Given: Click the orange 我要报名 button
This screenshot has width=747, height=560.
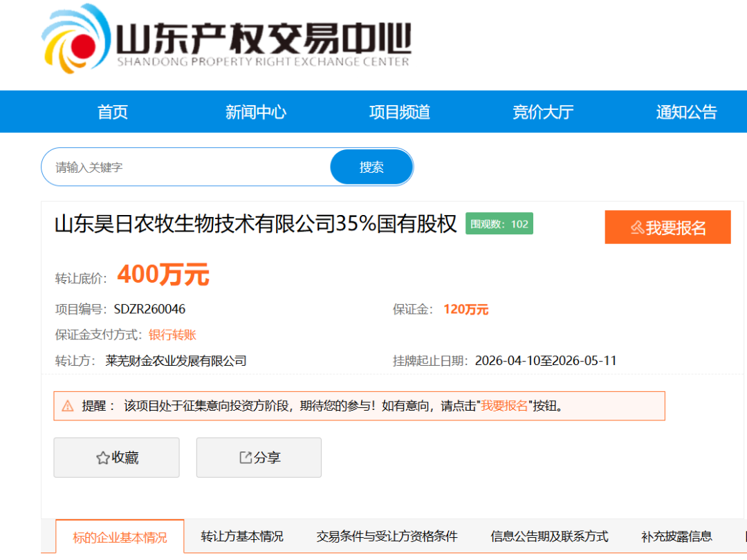Looking at the screenshot, I should tap(667, 227).
